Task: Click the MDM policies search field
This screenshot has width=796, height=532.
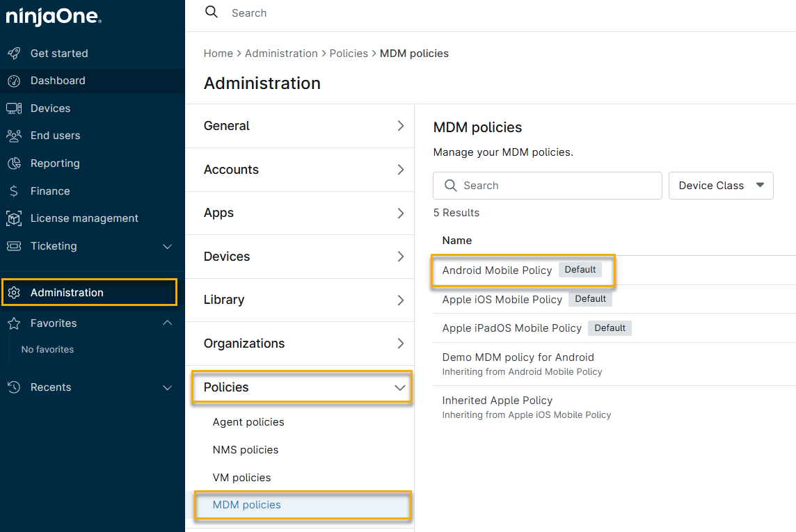Action: click(548, 186)
